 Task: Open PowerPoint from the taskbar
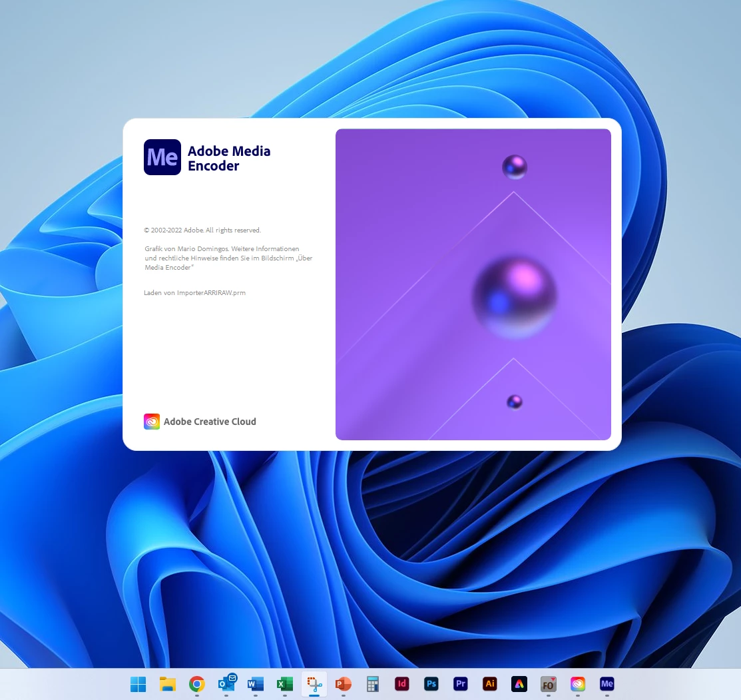344,684
